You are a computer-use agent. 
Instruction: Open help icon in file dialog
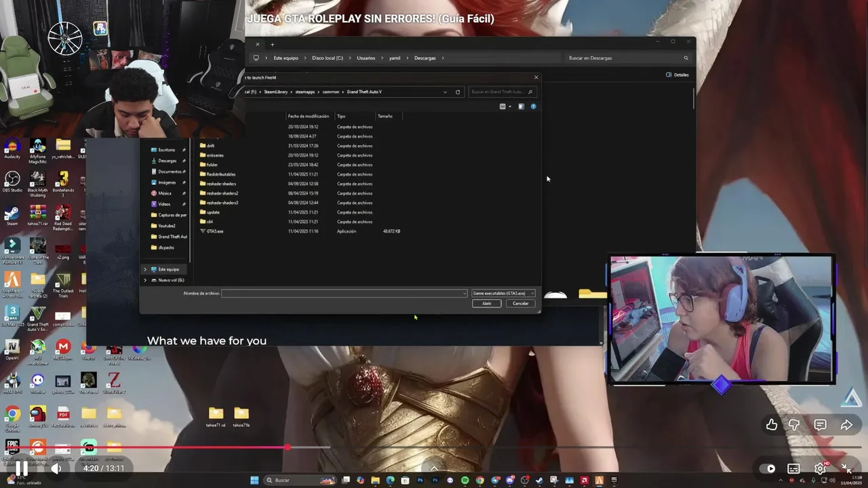pyautogui.click(x=533, y=106)
